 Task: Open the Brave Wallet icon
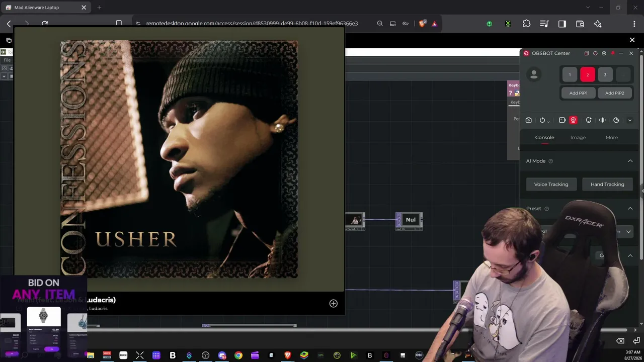tap(580, 24)
